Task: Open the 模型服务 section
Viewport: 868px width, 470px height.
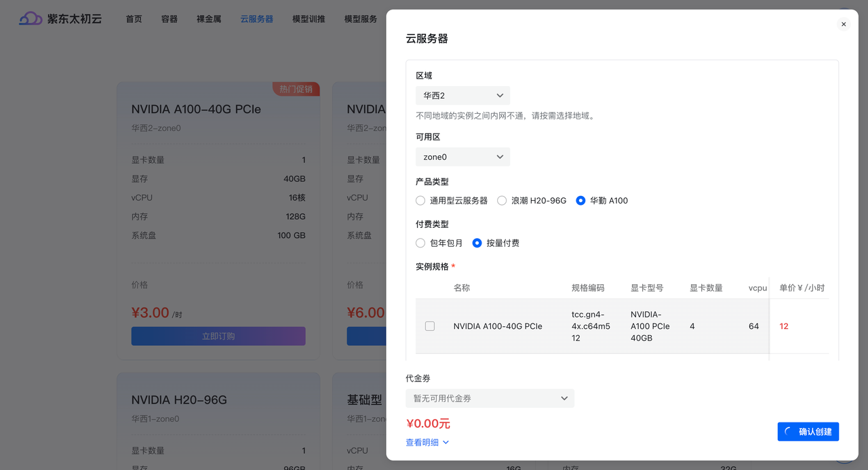Action: click(360, 19)
